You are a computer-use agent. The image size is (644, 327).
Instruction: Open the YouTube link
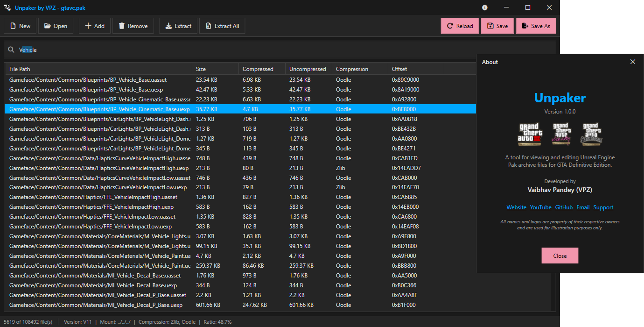(x=540, y=207)
